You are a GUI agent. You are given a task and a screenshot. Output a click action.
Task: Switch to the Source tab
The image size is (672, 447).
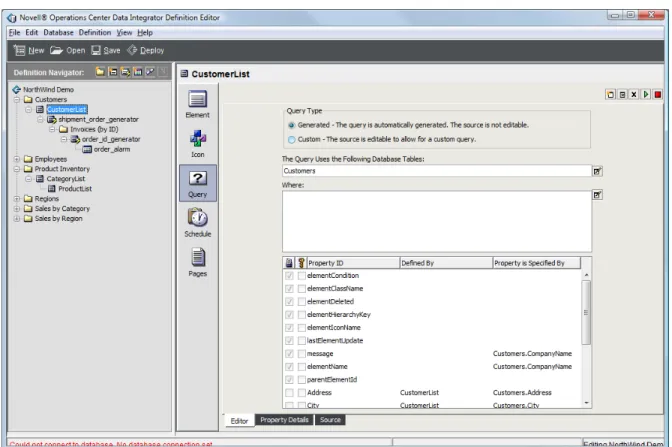pos(330,420)
